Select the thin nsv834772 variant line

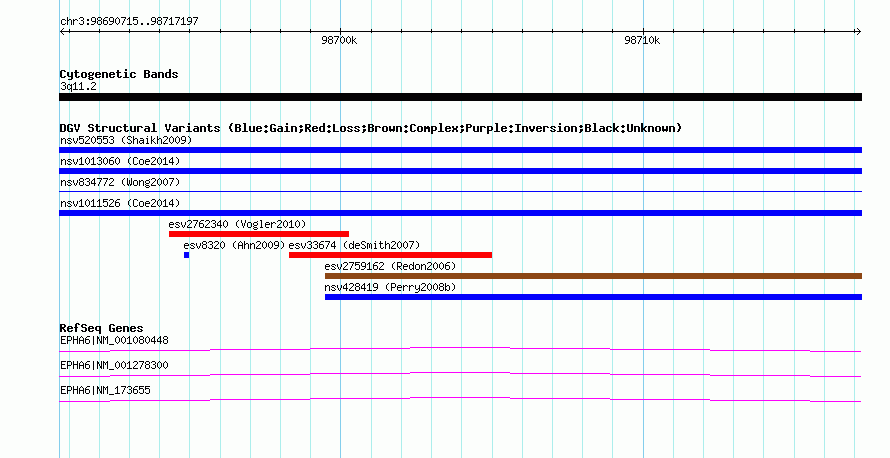[460, 192]
